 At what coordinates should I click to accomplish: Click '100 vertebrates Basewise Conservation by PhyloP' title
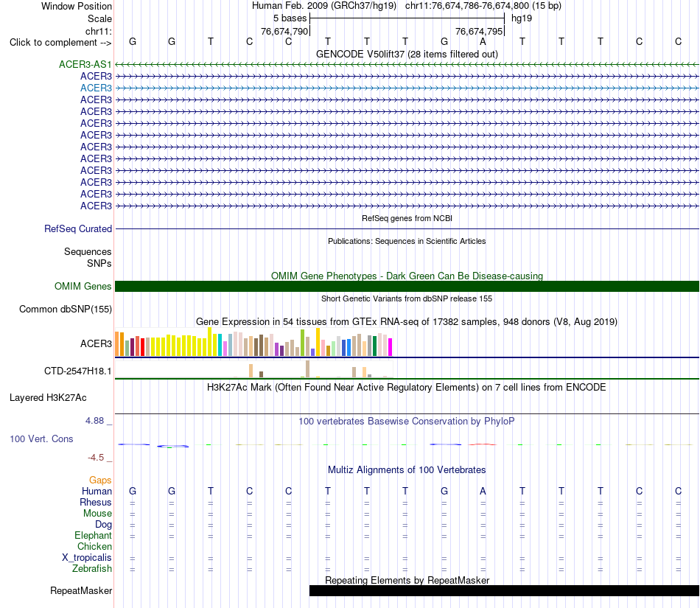tap(407, 421)
